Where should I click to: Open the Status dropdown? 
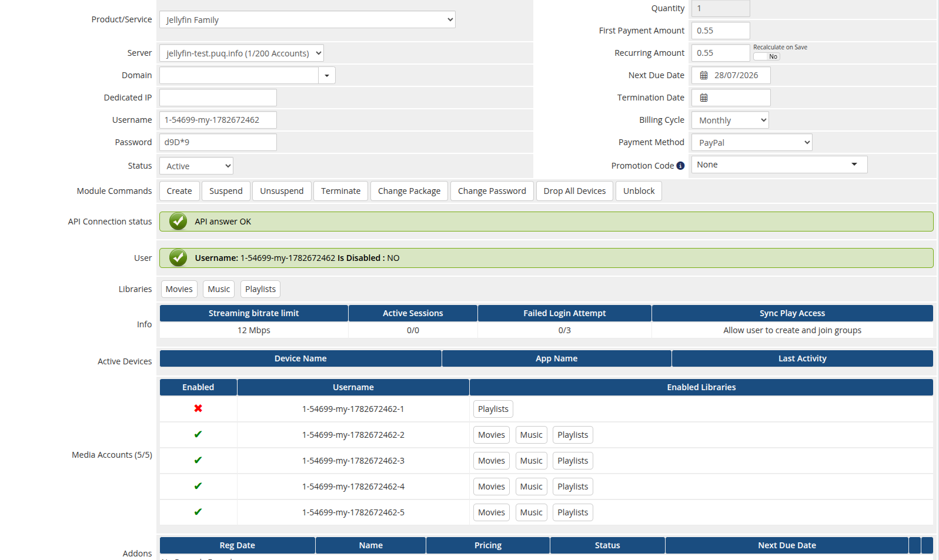[196, 166]
